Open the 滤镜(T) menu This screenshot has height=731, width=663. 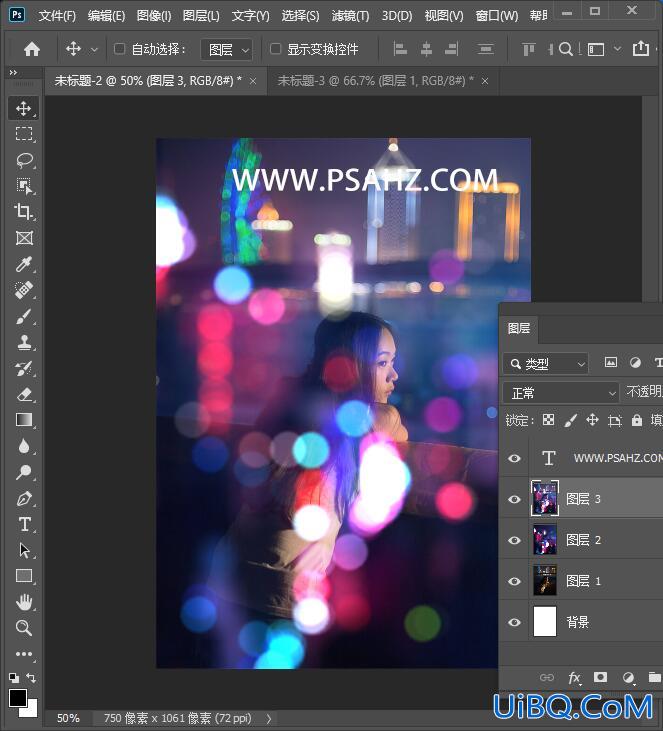[x=350, y=16]
